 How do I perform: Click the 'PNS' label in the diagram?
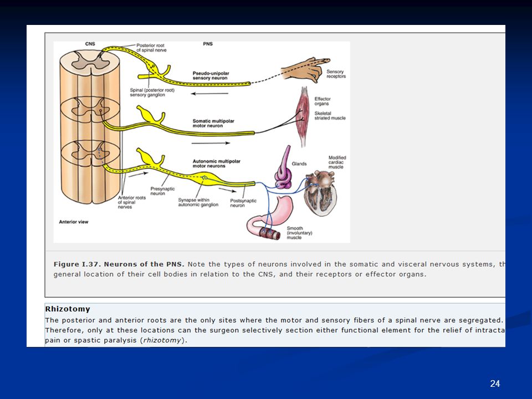tap(208, 44)
